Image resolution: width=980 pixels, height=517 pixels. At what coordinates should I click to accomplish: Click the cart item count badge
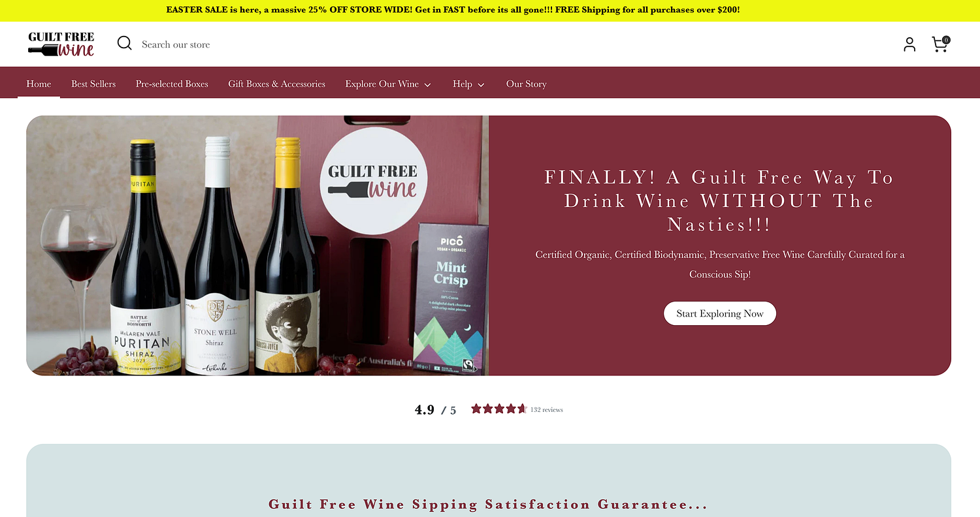(946, 40)
